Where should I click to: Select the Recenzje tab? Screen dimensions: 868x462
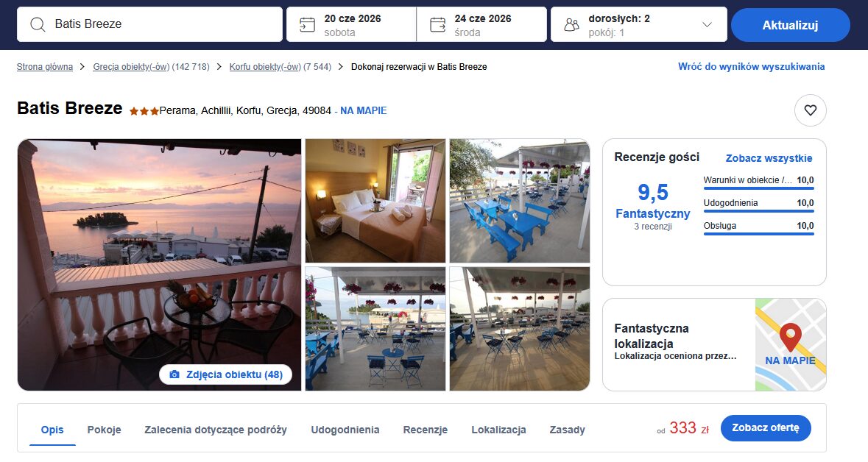coord(425,430)
